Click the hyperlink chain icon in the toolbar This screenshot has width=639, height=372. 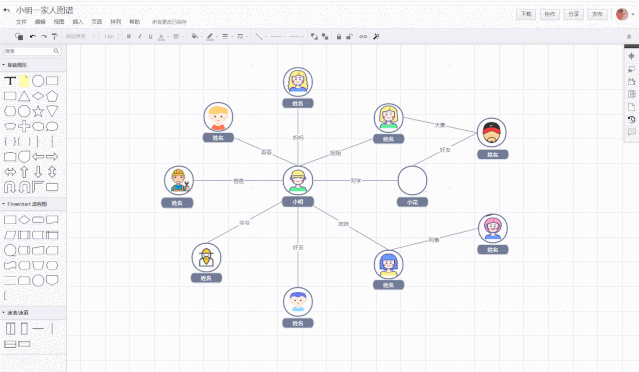click(x=363, y=37)
